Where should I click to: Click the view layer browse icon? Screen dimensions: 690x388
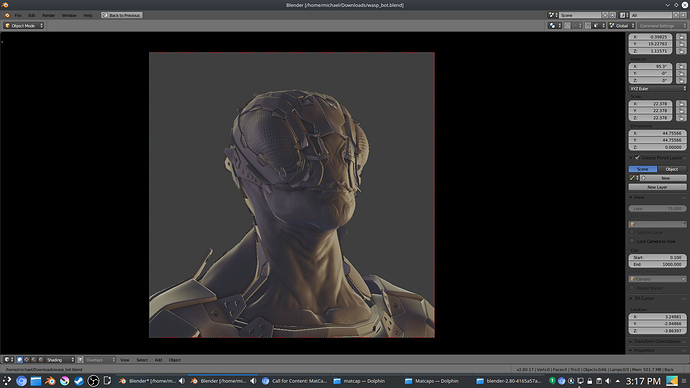[624, 15]
